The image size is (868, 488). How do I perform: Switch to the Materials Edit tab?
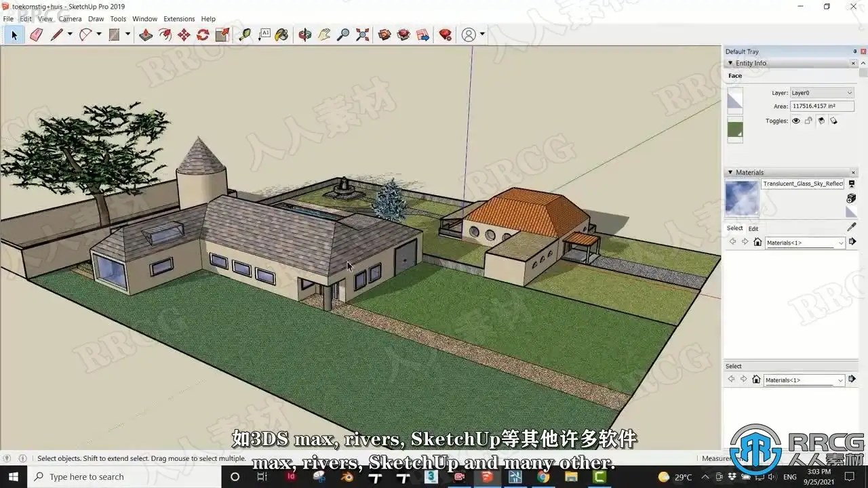(x=753, y=228)
